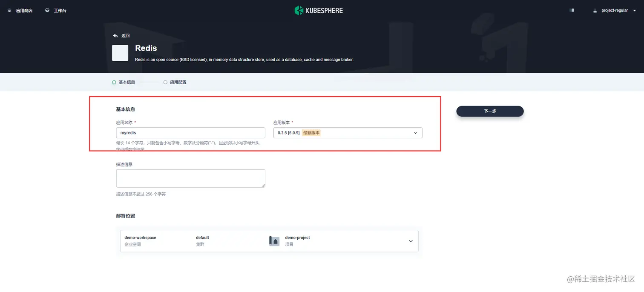Click the 描述信息不超过 256 个字符 hint
The image size is (644, 292).
(141, 194)
